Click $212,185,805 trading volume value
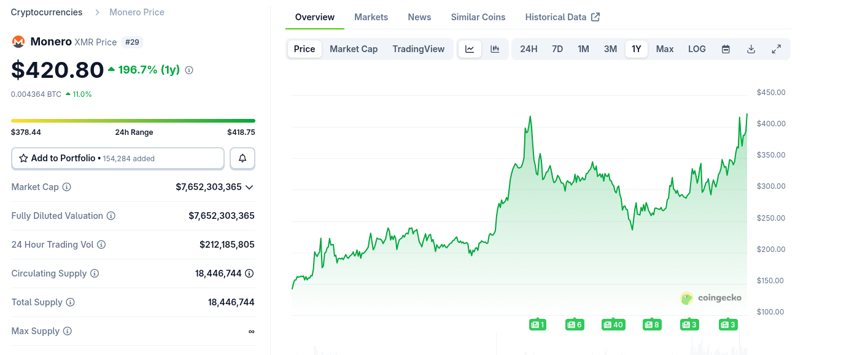The height and width of the screenshot is (355, 868). pyautogui.click(x=227, y=245)
